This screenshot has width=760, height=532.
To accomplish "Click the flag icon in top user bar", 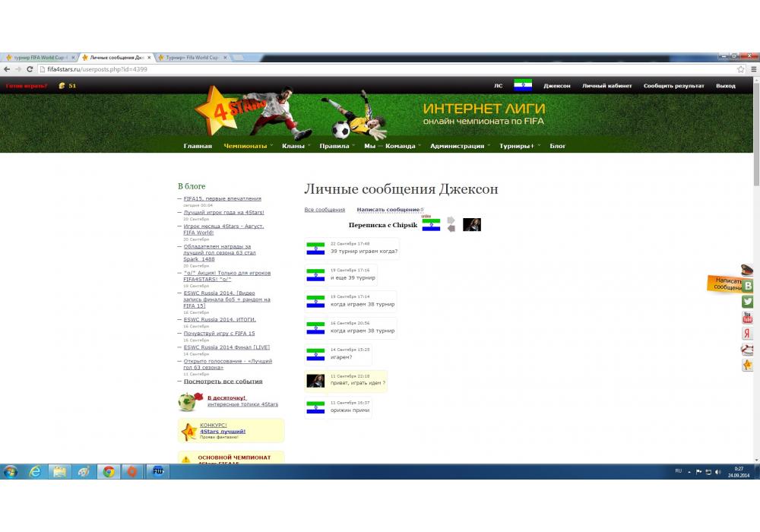I will coord(522,85).
